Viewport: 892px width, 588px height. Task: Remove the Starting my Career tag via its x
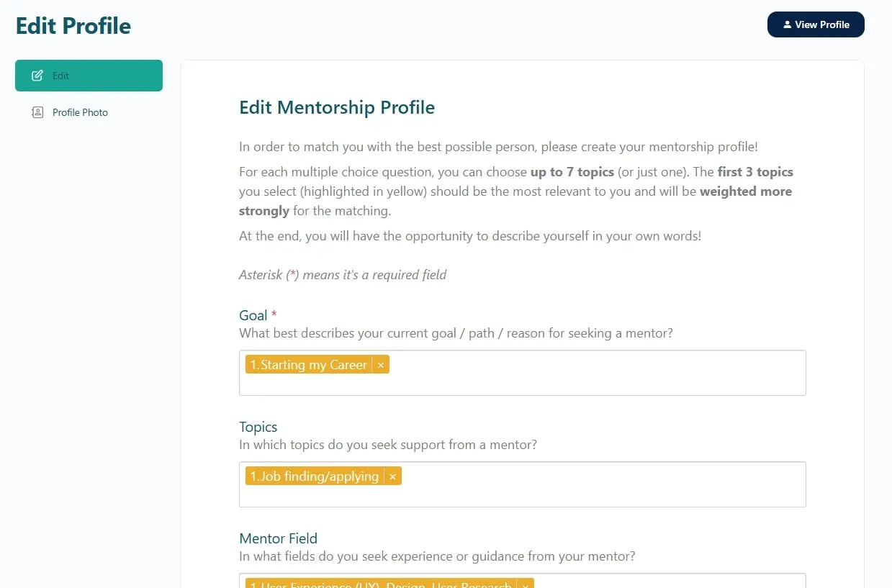click(x=380, y=364)
